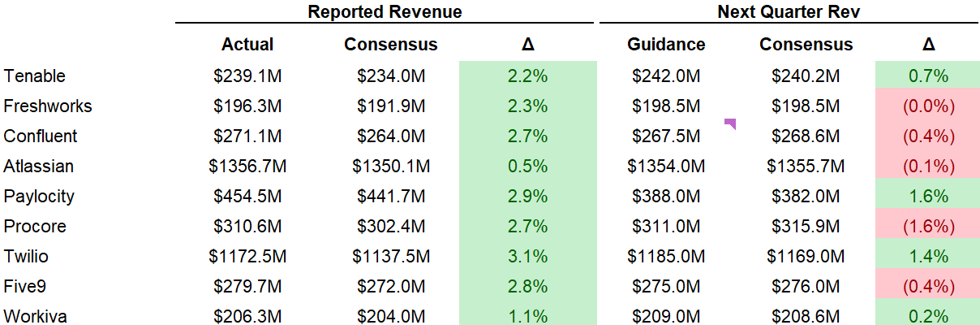Click Paylocity 2.9% delta cell
The width and height of the screenshot is (980, 325).
pos(527,196)
